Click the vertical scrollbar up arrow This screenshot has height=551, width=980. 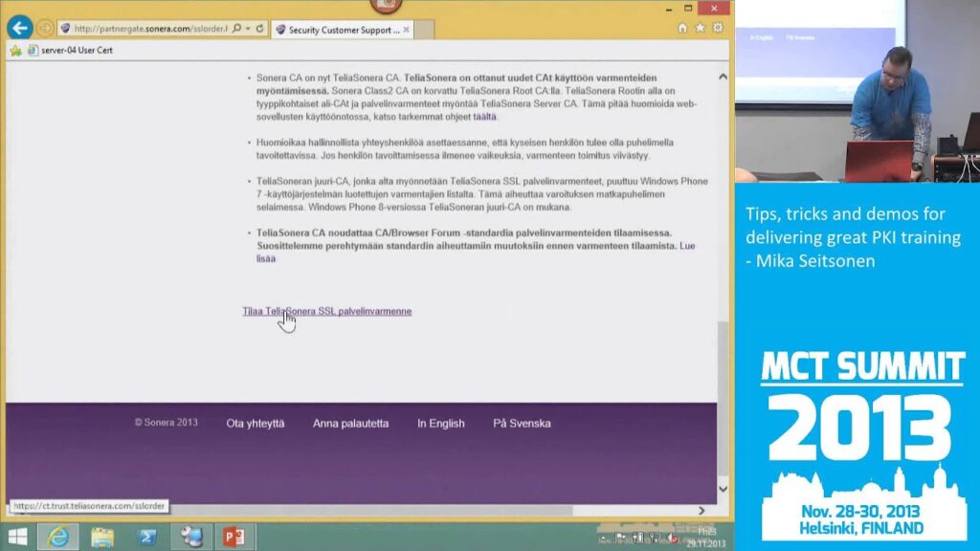click(724, 77)
